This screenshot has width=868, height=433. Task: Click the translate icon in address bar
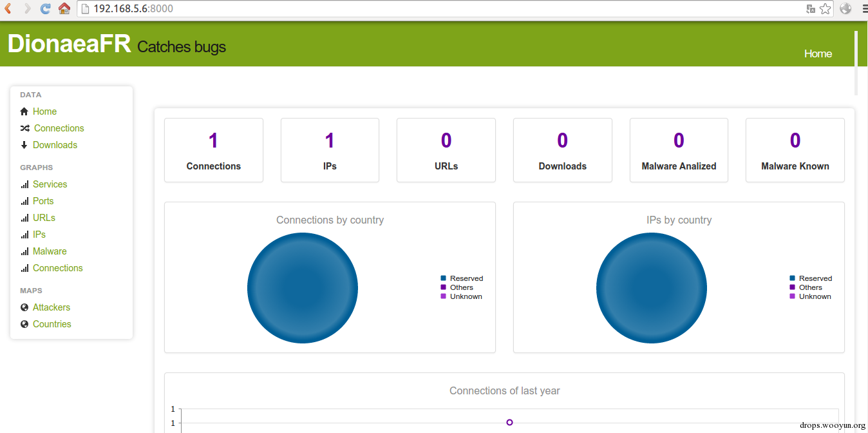[x=811, y=9]
